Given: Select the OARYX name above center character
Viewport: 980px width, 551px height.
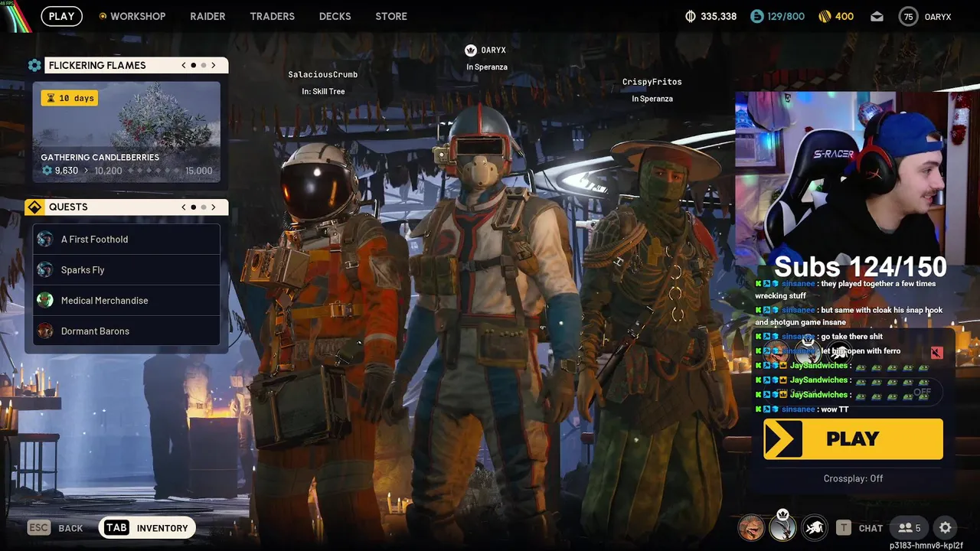Looking at the screenshot, I should point(493,50).
